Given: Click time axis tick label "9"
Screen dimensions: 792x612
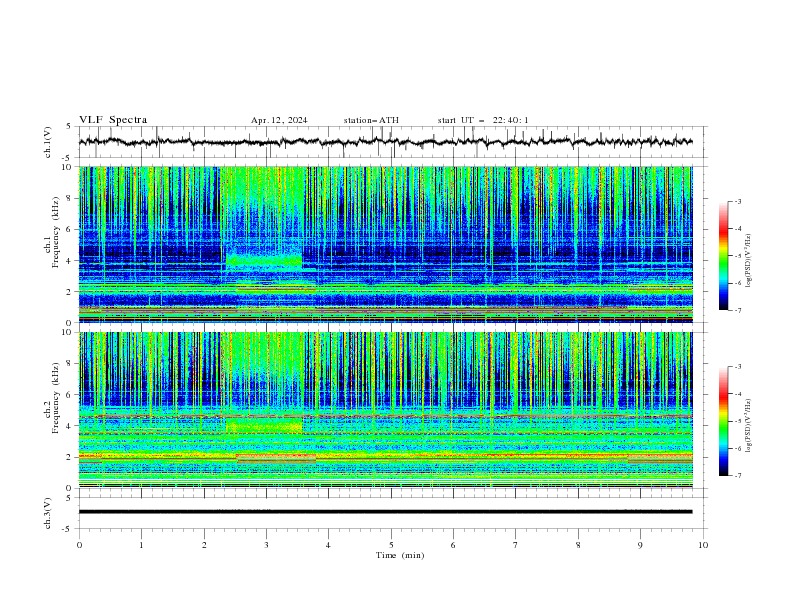Looking at the screenshot, I should [x=640, y=545].
